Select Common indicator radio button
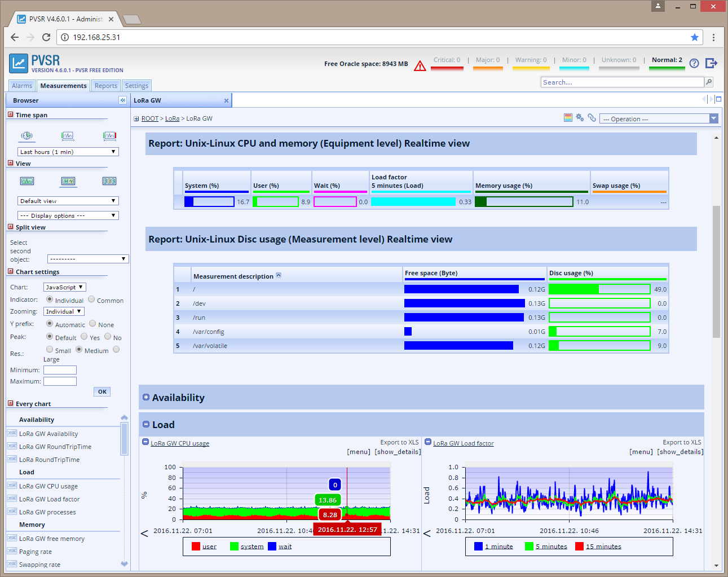Image resolution: width=728 pixels, height=577 pixels. coord(91,299)
